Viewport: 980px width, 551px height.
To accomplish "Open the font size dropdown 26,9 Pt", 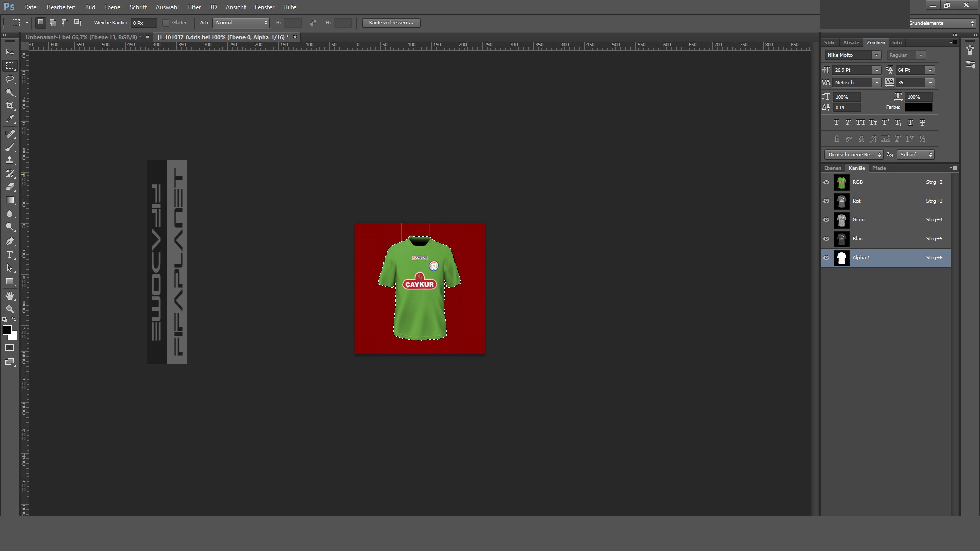I will 876,70.
